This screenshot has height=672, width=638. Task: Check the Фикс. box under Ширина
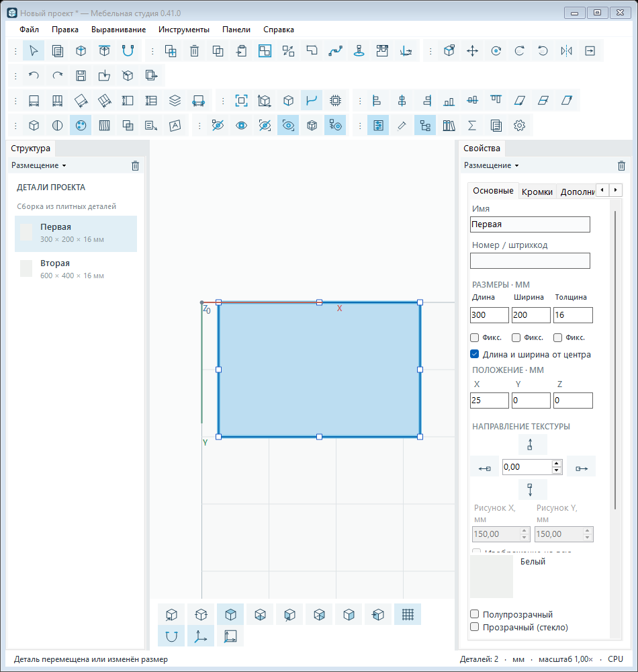516,338
